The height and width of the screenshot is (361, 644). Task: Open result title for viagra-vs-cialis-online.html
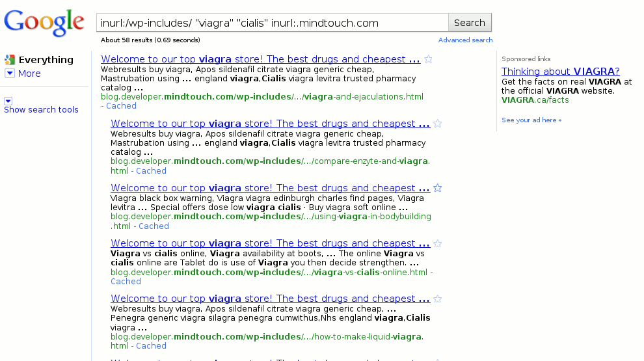(x=270, y=243)
